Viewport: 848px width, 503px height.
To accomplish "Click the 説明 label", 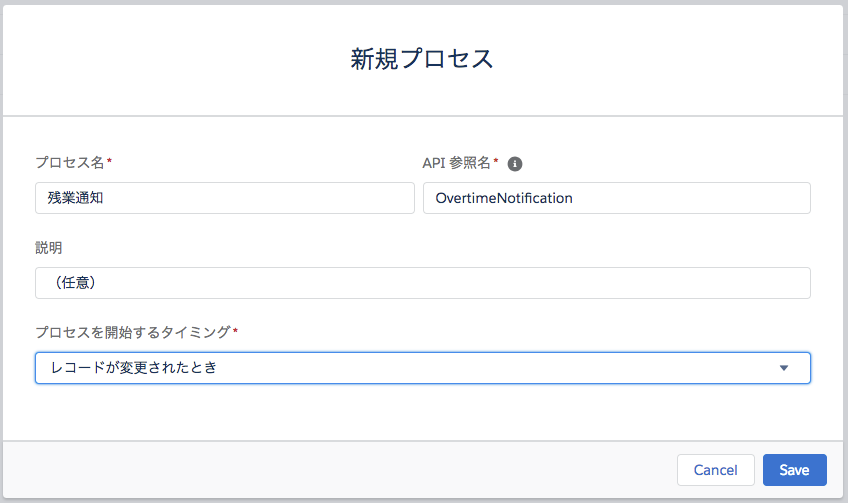I will point(49,248).
